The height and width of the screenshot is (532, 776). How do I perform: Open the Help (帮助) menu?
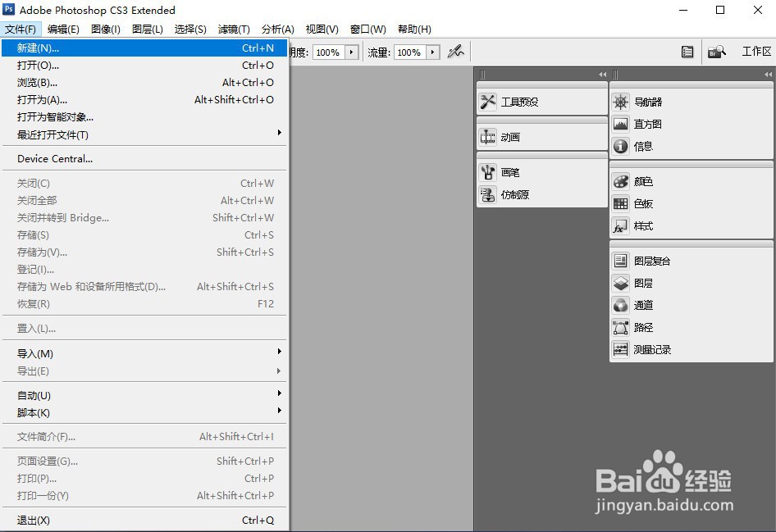click(x=415, y=30)
